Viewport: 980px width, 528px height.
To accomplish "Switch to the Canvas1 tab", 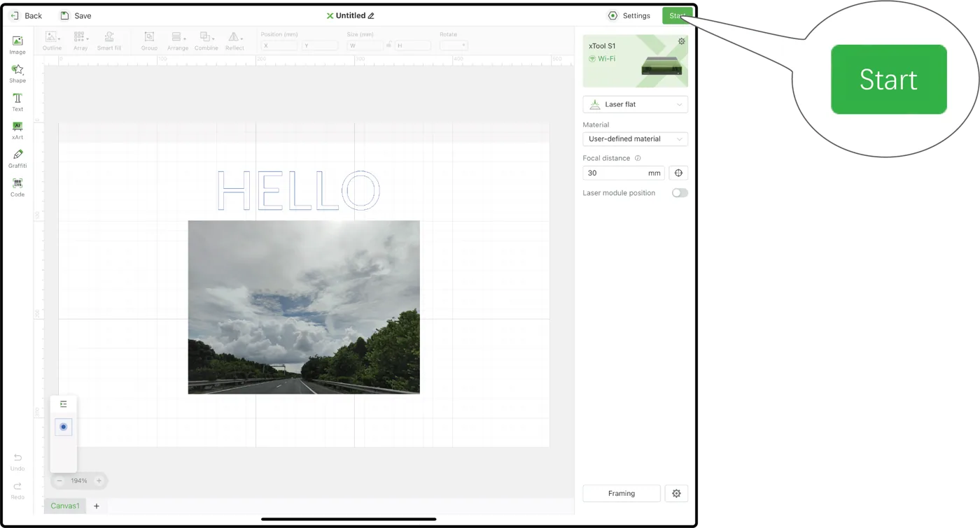I will 65,506.
